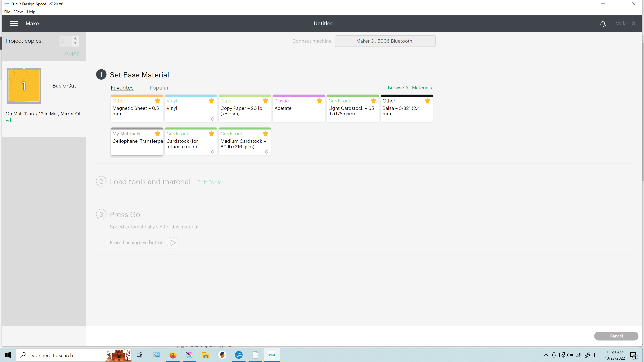Click Windows Start button
This screenshot has height=362, width=644.
click(8, 355)
